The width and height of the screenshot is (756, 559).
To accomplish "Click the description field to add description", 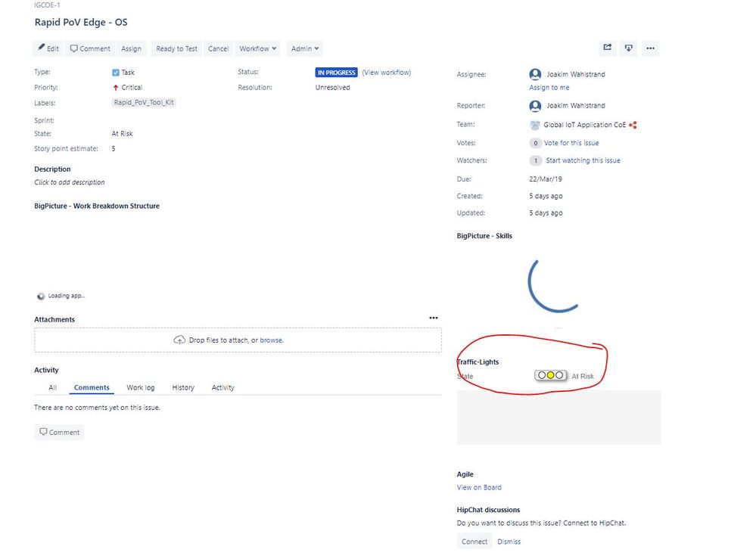I will pos(67,182).
